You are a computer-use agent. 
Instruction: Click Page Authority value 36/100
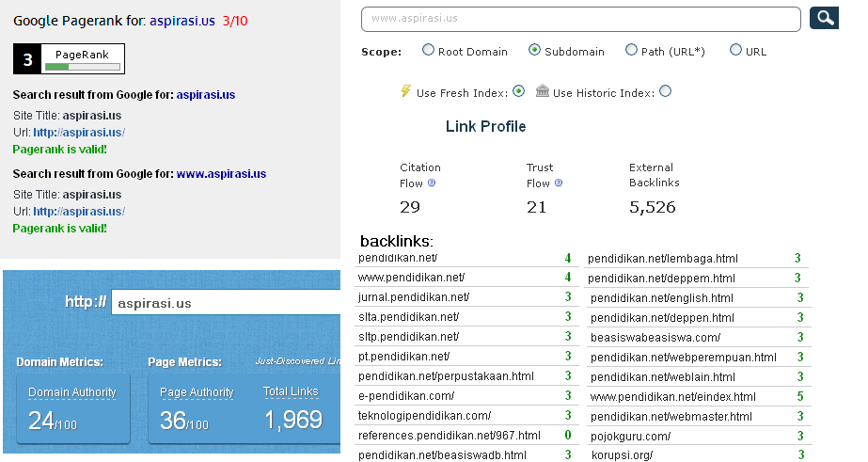coord(184,421)
